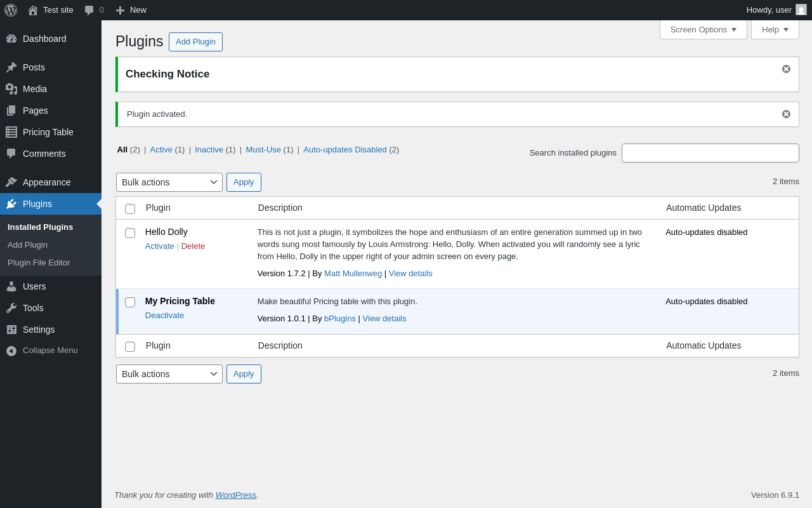The image size is (812, 508).
Task: Check the My Pricing Table checkbox
Action: (x=130, y=302)
